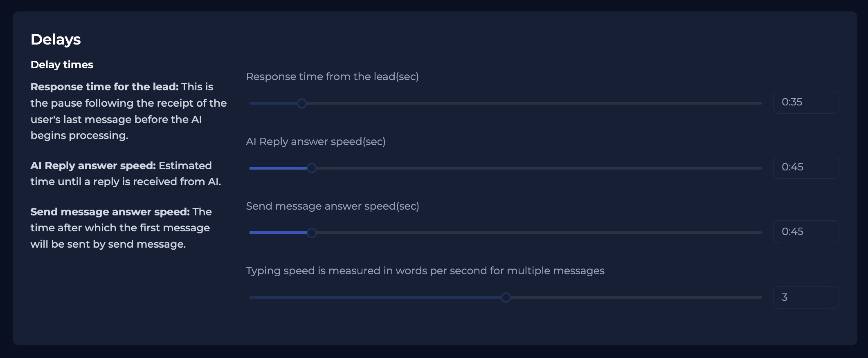Click the 'Send message answer speed(sec)' label

coord(333,206)
